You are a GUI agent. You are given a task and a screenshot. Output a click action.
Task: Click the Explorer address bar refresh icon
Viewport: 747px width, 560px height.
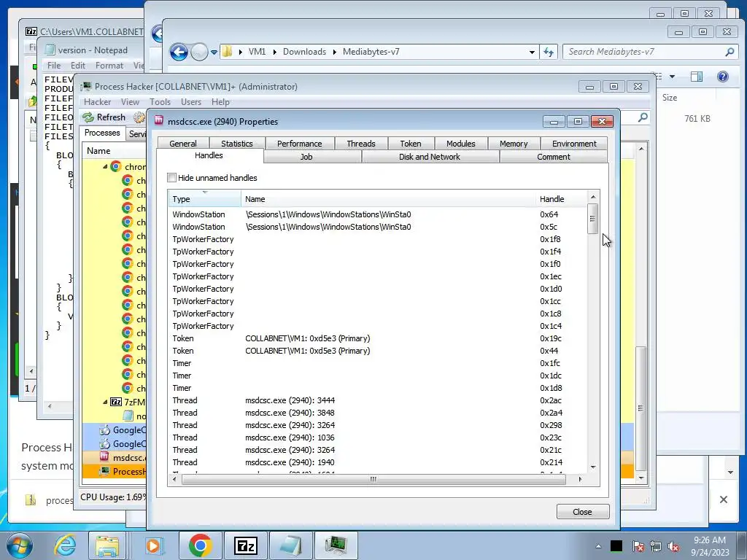549,52
